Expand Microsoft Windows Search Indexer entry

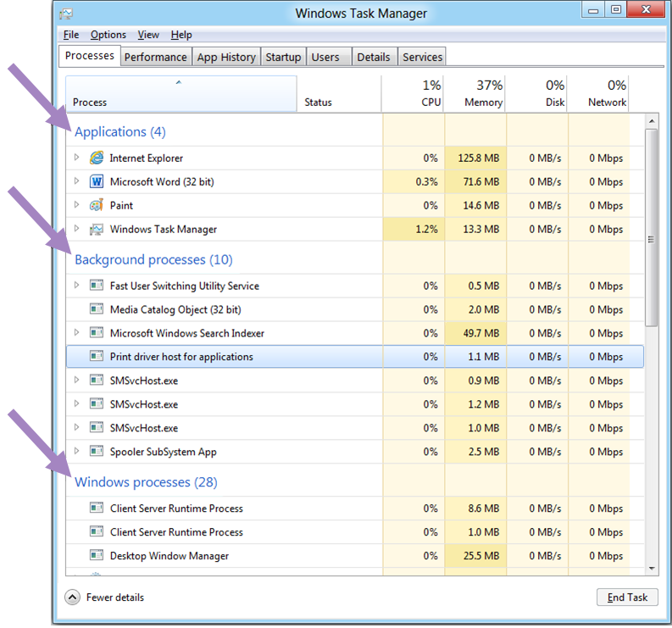tap(76, 334)
